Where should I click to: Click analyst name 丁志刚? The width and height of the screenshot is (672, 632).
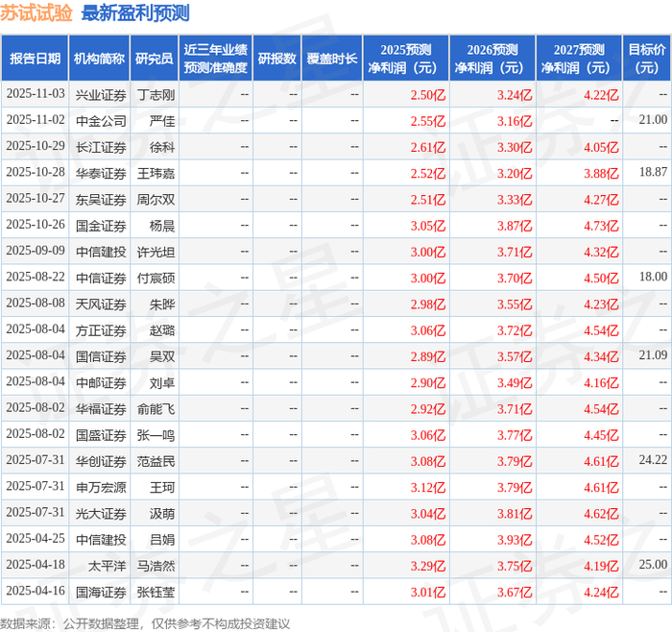click(x=156, y=95)
